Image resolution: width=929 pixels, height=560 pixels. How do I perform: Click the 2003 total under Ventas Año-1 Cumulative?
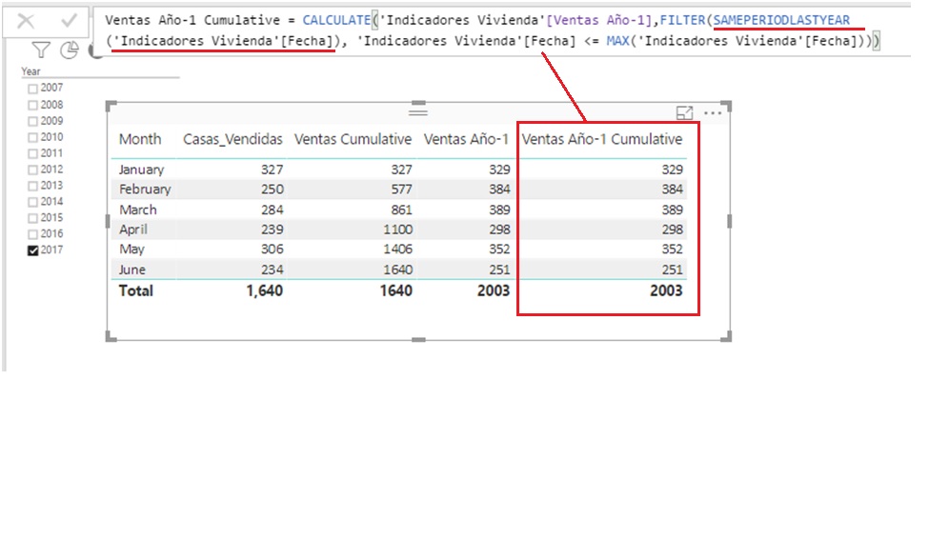click(x=667, y=290)
